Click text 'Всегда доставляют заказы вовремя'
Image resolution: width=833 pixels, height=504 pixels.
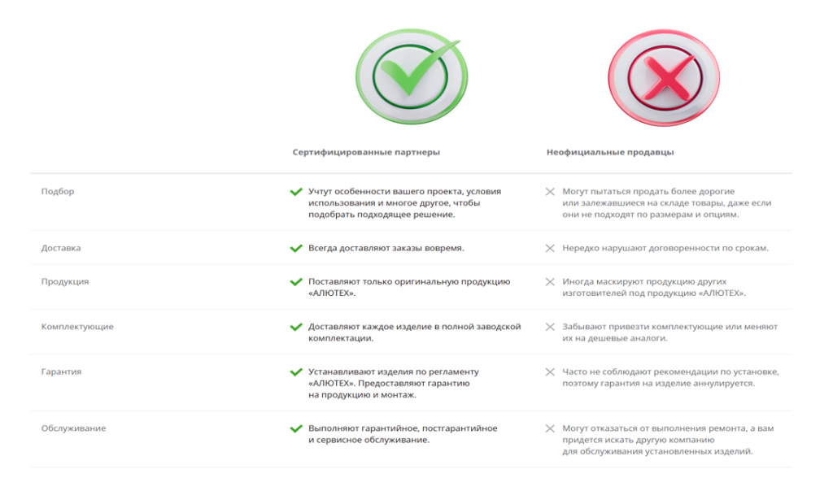386,248
